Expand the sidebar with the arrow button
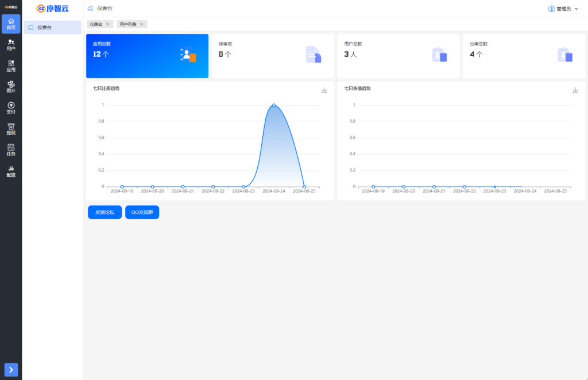 coord(11,370)
